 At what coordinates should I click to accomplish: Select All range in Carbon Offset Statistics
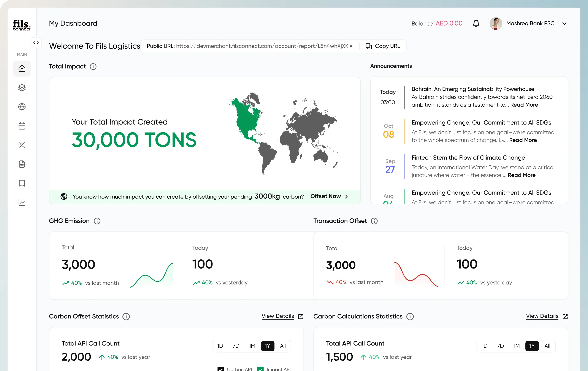[283, 346]
